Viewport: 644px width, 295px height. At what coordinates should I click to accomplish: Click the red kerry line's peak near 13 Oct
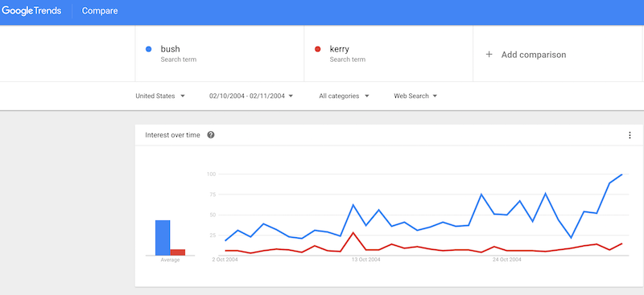[353, 232]
